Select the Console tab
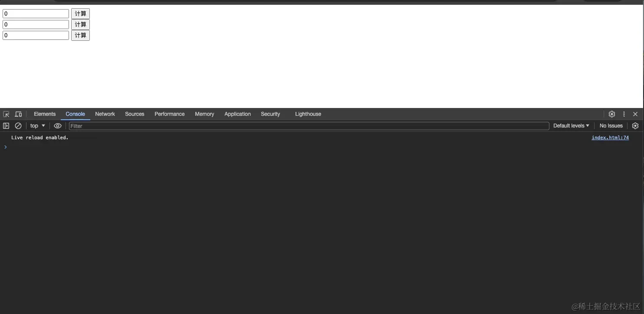This screenshot has height=314, width=644. coord(75,114)
